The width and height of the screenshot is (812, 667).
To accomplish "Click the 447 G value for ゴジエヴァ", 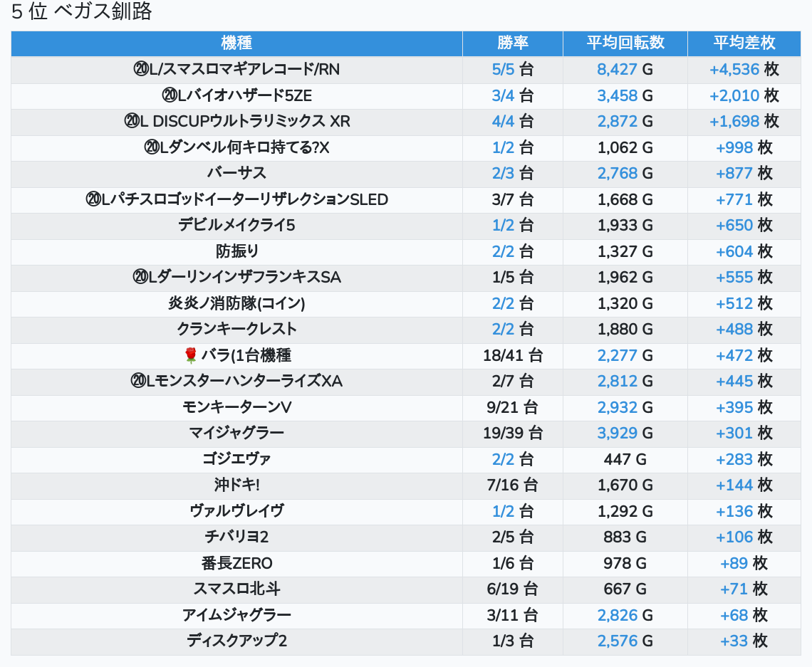I will point(625,459).
